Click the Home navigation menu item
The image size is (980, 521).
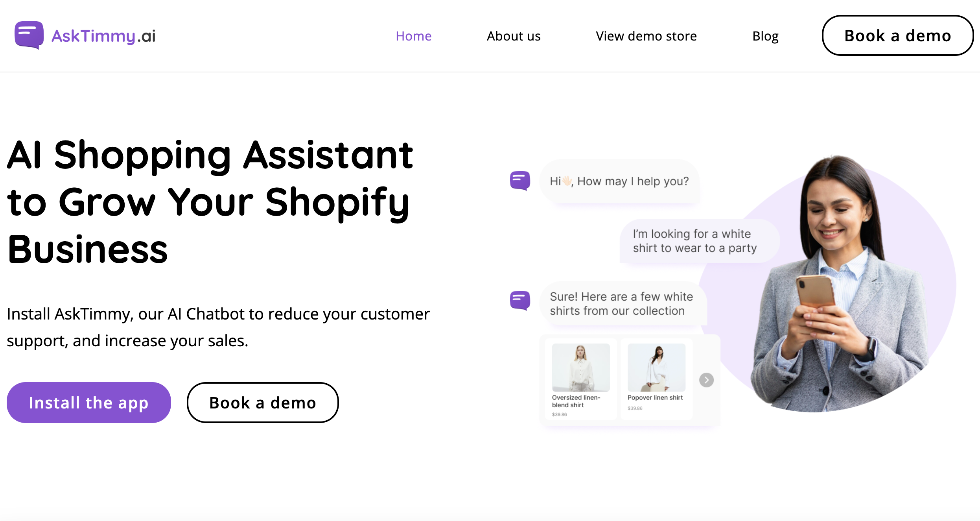point(414,36)
